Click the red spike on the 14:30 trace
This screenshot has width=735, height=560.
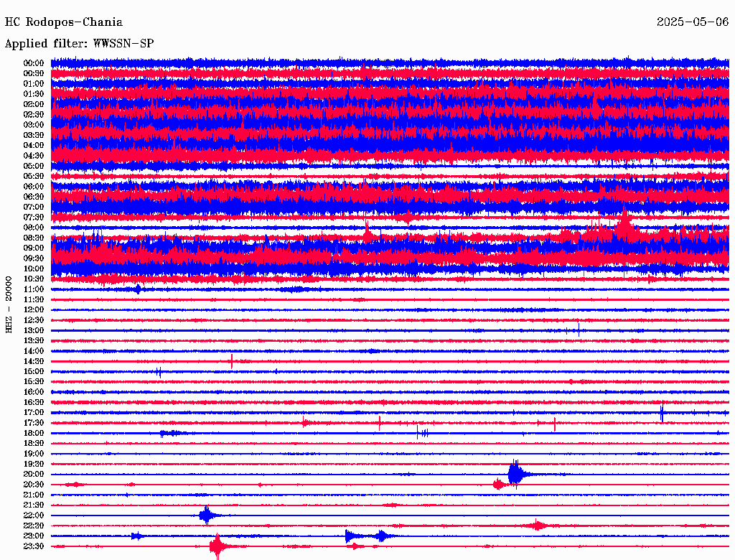[232, 361]
